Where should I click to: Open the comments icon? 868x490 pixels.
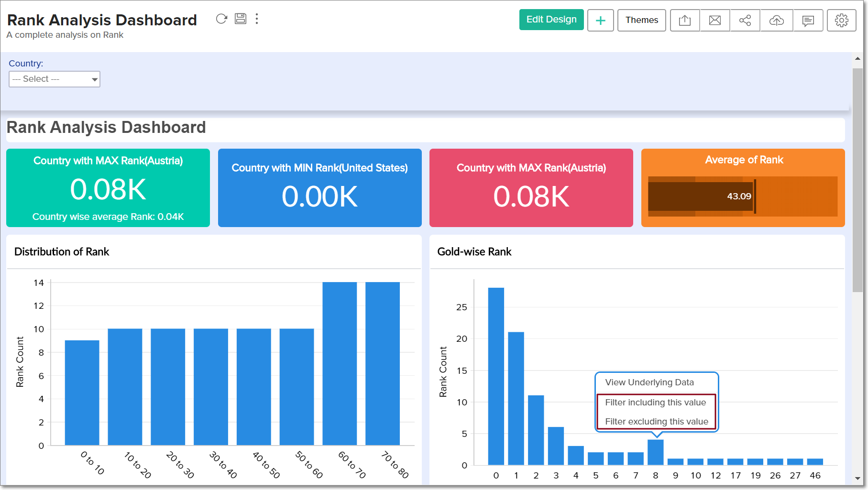pos(808,20)
